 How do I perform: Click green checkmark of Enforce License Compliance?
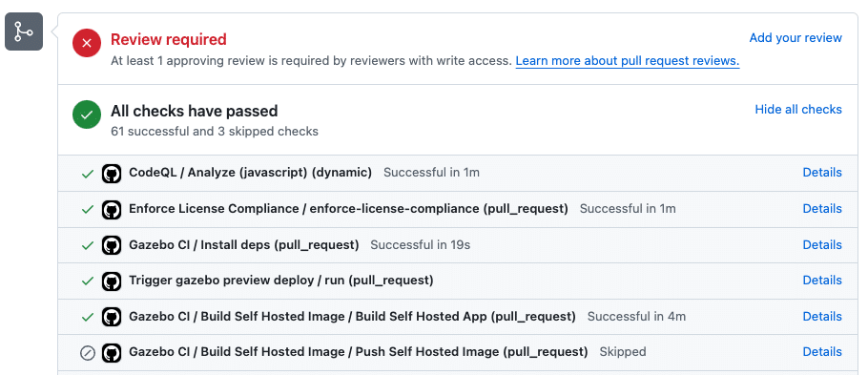click(x=88, y=209)
